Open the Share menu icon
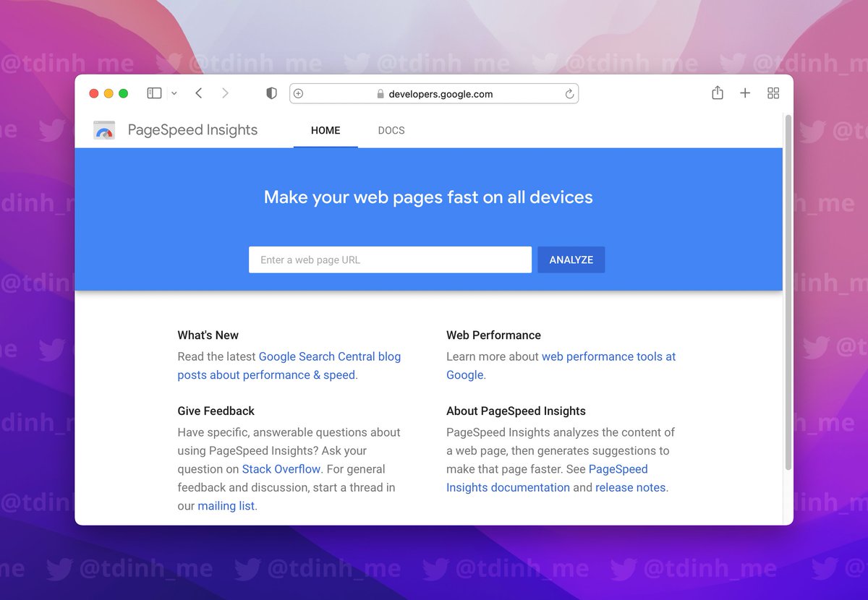Image resolution: width=868 pixels, height=600 pixels. pyautogui.click(x=717, y=93)
